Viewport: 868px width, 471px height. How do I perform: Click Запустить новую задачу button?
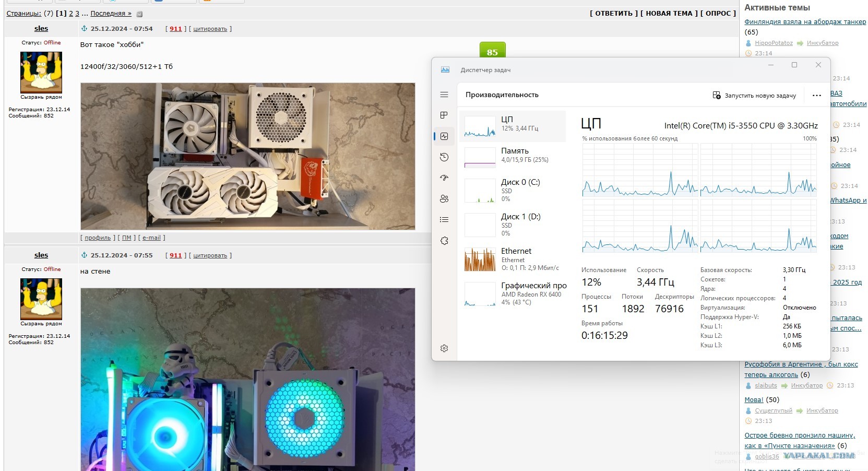(754, 96)
